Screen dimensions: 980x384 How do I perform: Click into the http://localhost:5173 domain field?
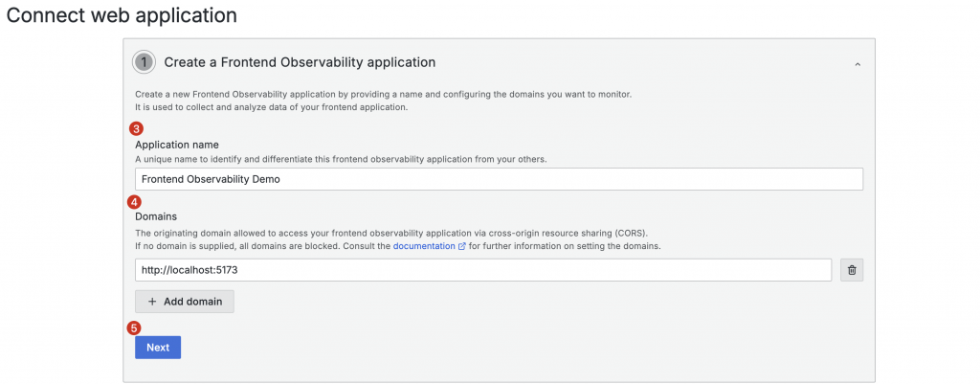pos(483,271)
